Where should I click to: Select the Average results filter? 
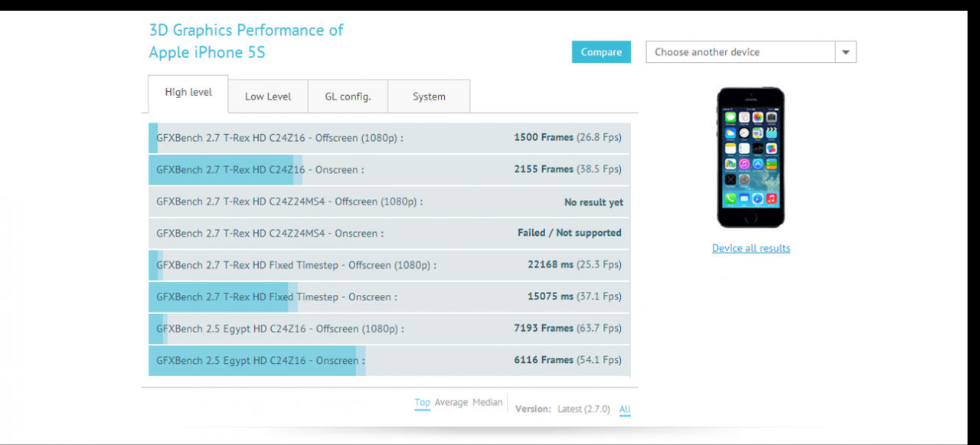pos(451,403)
